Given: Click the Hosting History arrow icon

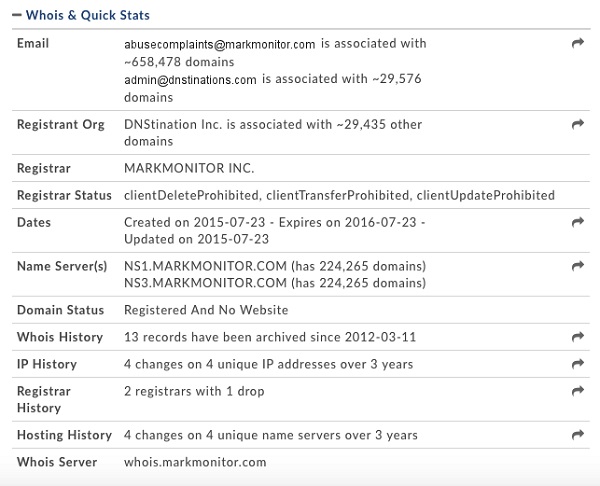Looking at the screenshot, I should [x=578, y=435].
